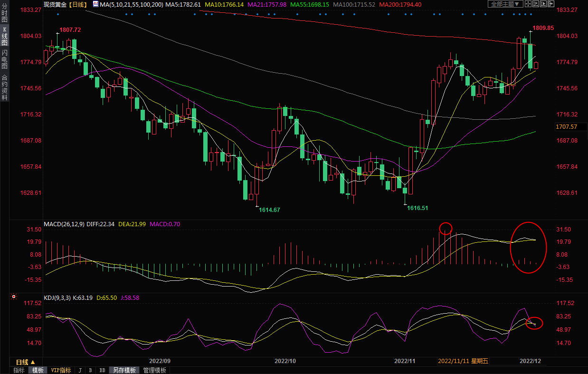Click the J template button
The width and height of the screenshot is (588, 374).
point(80,370)
